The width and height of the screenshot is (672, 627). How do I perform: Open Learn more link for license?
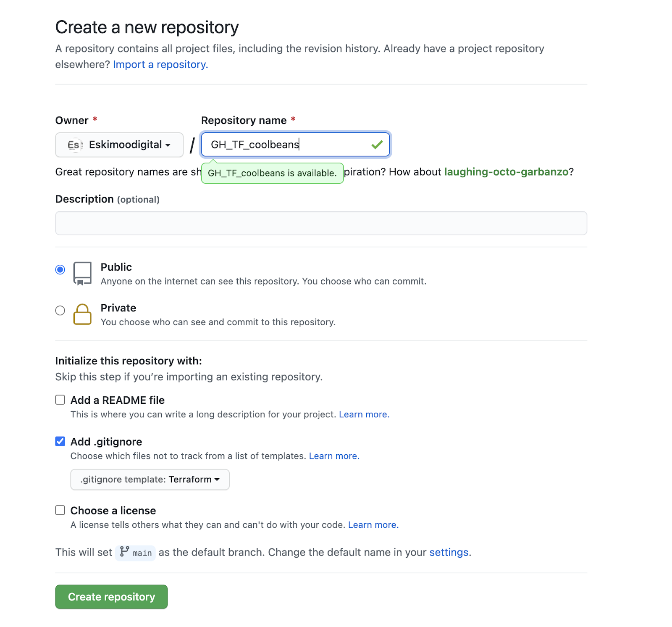373,525
